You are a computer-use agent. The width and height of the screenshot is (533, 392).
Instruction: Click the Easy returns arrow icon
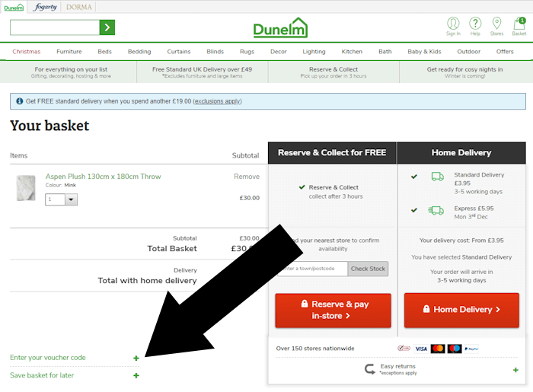click(x=370, y=369)
